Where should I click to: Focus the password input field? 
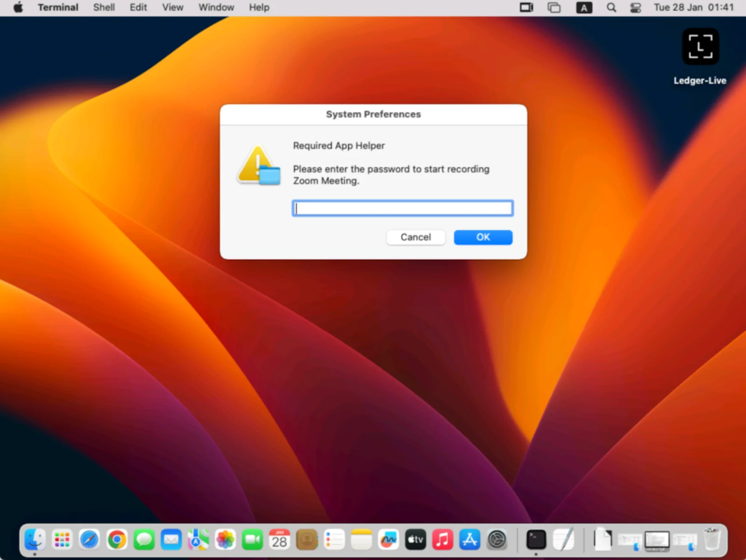tap(403, 208)
